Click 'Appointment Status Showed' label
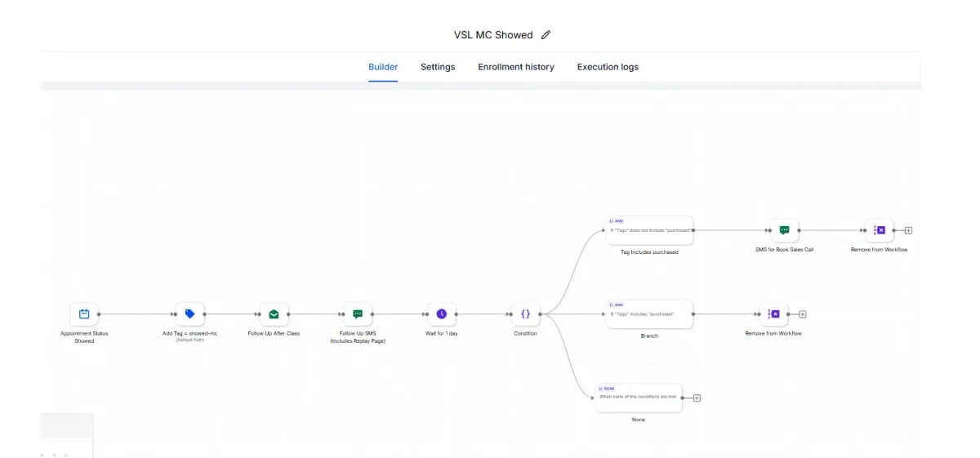The height and width of the screenshot is (458, 980). (x=84, y=336)
